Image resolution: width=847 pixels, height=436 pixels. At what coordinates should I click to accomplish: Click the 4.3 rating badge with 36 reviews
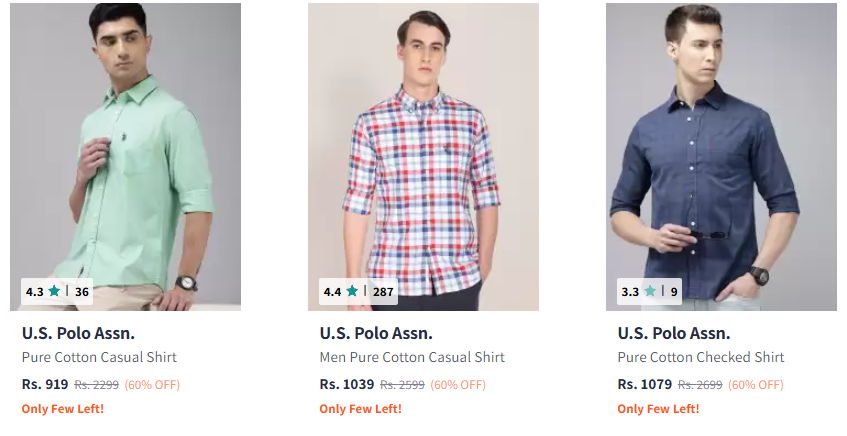click(57, 292)
